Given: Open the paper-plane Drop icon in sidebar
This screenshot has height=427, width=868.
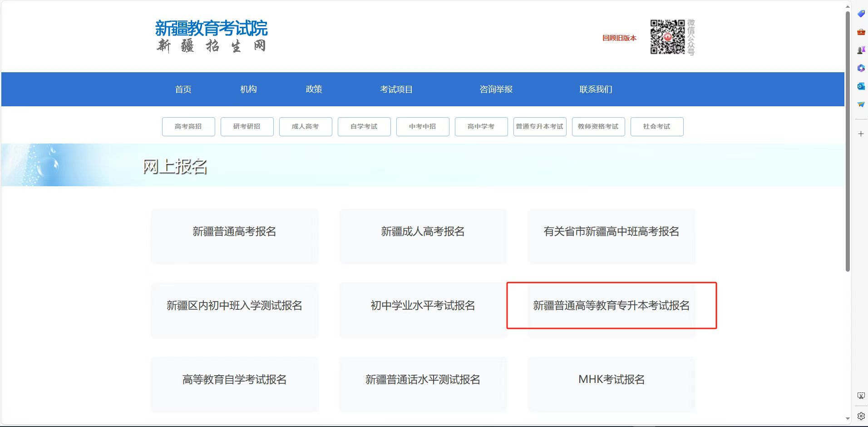Looking at the screenshot, I should [861, 104].
